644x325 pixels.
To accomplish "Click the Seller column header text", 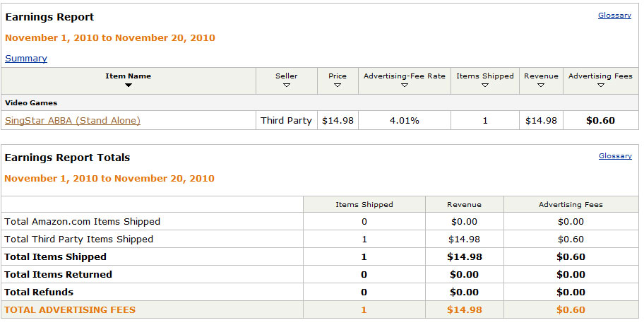I will pos(286,76).
